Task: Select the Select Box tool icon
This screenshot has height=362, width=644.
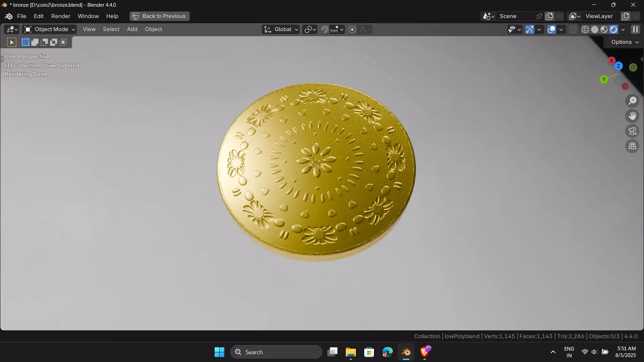Action: point(12,42)
